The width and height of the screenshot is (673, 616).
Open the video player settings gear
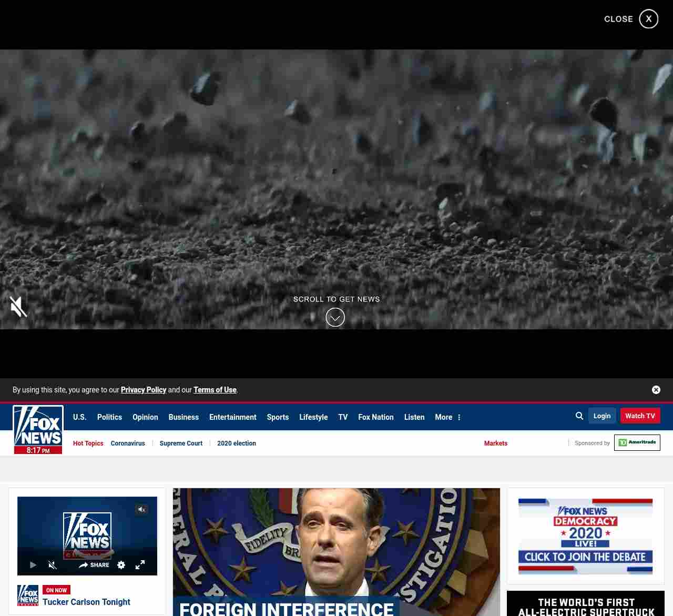pos(121,565)
